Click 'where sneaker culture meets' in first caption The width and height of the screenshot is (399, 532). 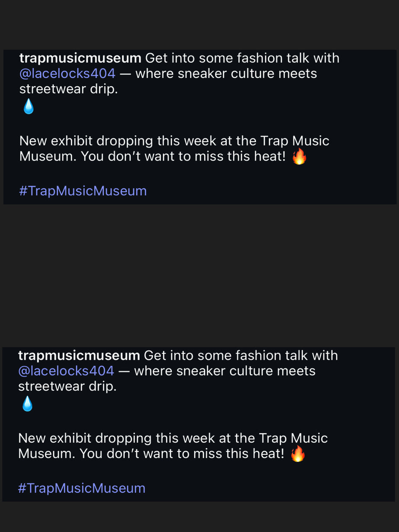(226, 74)
